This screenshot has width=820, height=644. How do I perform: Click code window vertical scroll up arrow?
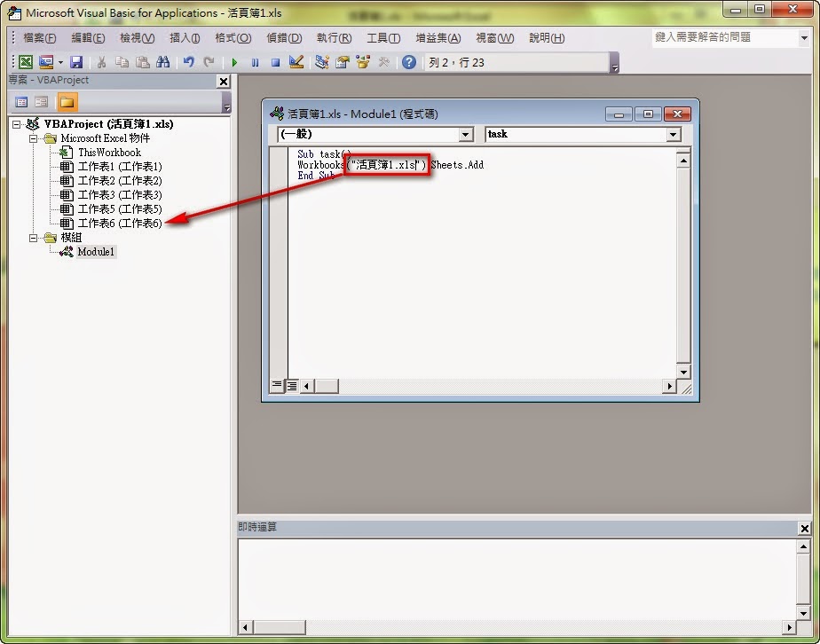click(683, 161)
